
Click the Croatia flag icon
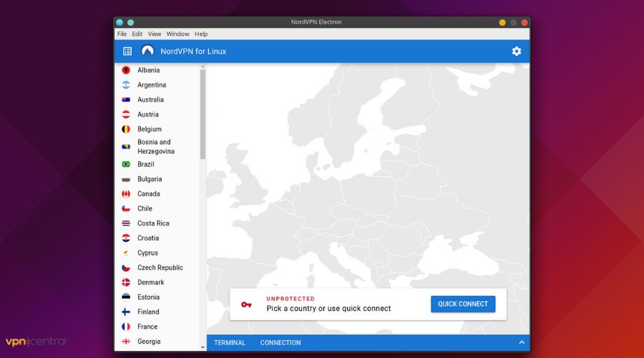click(x=126, y=238)
